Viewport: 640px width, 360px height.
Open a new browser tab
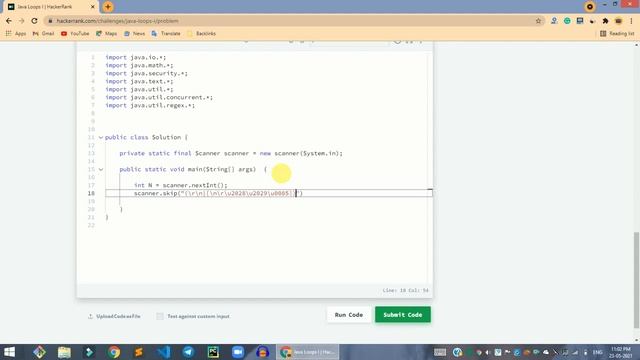click(x=108, y=7)
